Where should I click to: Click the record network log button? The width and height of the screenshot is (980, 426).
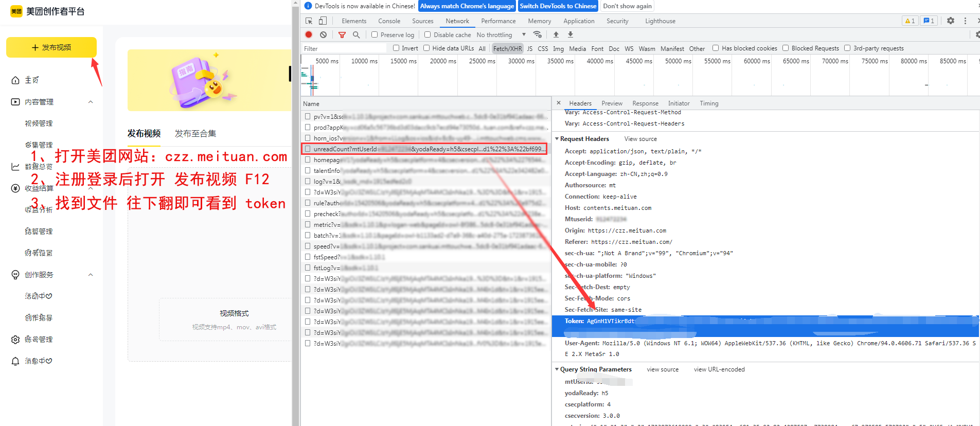tap(309, 34)
